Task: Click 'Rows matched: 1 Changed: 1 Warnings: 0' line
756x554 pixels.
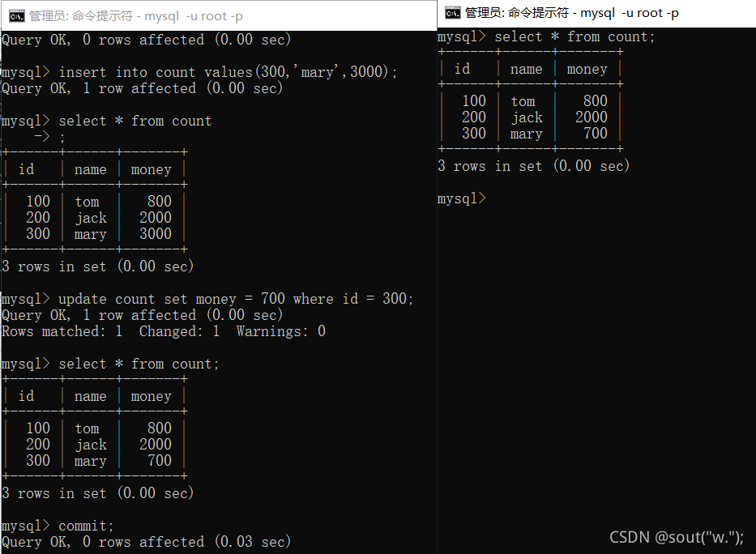Action: [164, 331]
